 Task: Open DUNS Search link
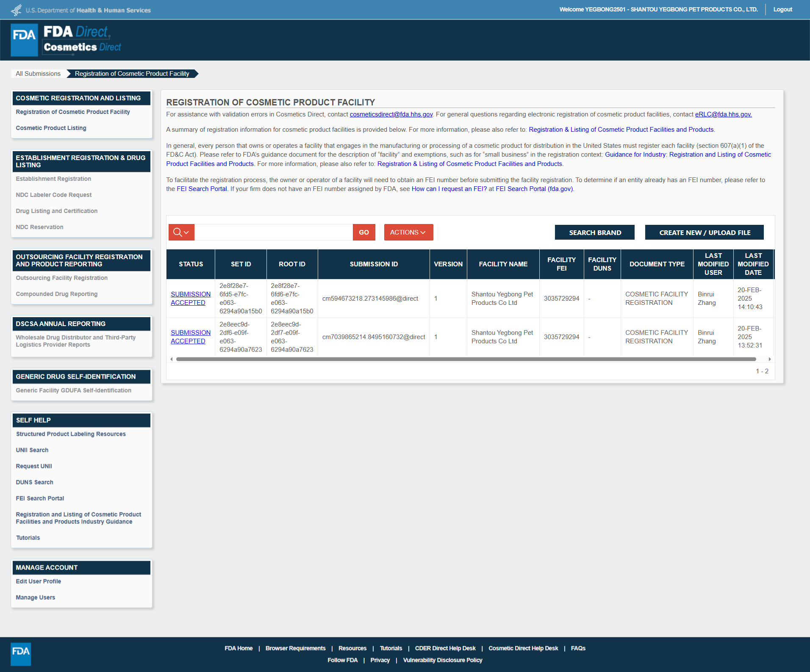(x=35, y=482)
